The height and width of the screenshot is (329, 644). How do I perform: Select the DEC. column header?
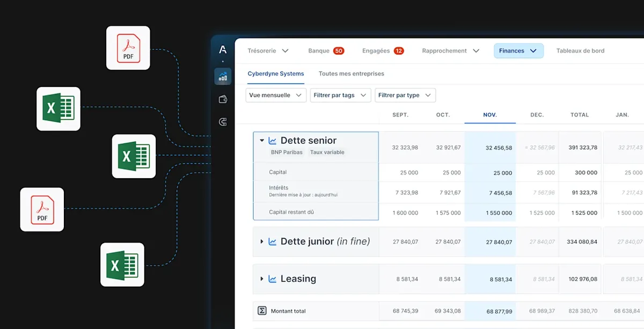(537, 115)
